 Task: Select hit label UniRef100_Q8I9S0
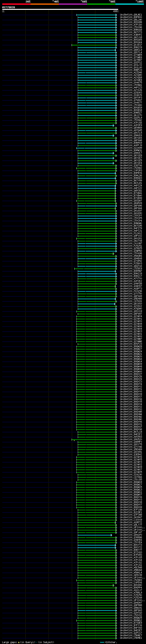coord(131,304)
